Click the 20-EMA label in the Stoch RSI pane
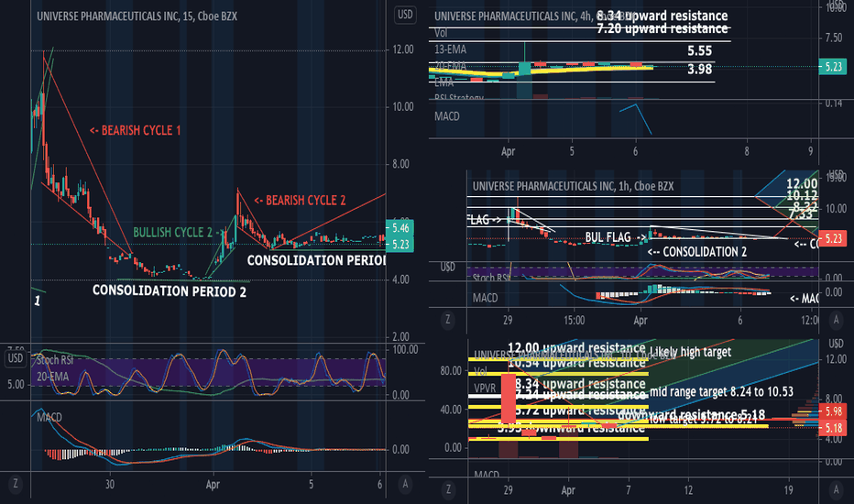The height and width of the screenshot is (504, 854). (x=53, y=377)
